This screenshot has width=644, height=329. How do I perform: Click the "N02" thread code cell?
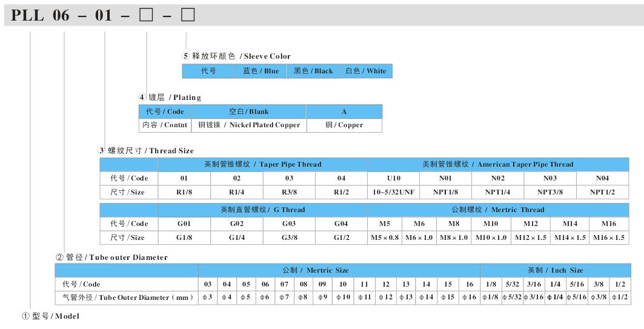498,178
